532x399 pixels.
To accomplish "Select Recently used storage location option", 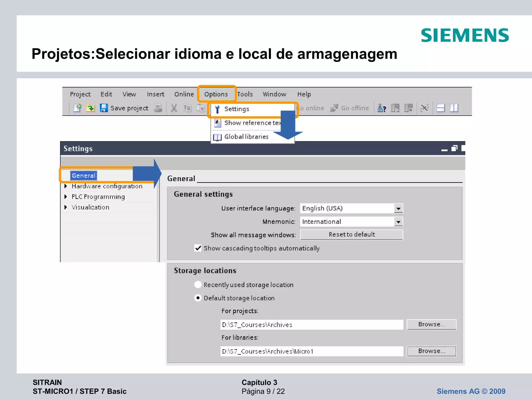I will 198,285.
